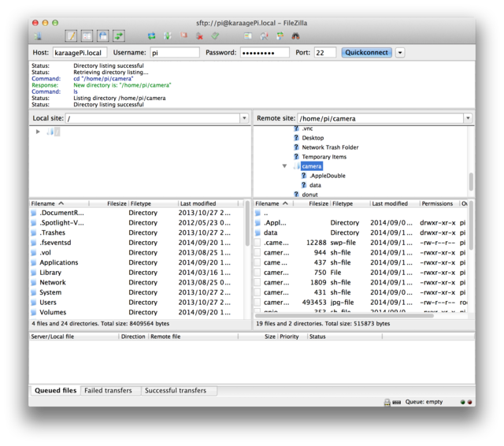Select the Applications directory in local list
504x446 pixels.
click(x=135, y=262)
